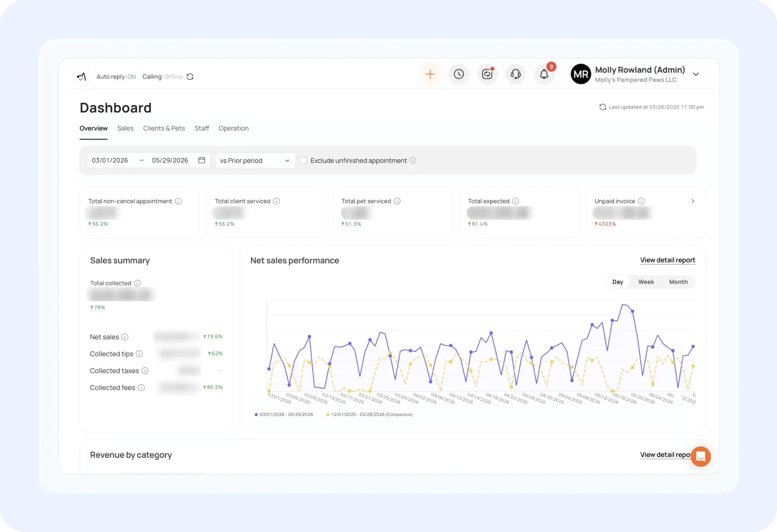Click Molly Rowland (Admin) name
Screen dimensions: 777x532
pos(640,70)
